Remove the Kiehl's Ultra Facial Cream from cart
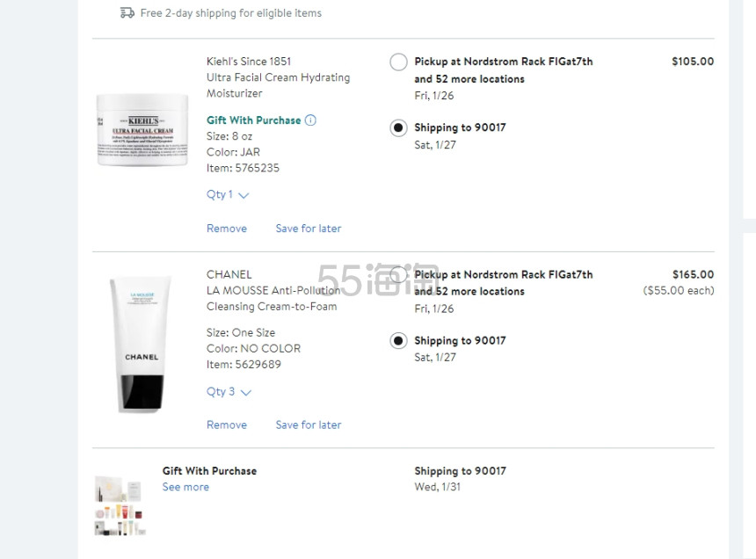The image size is (756, 559). point(226,228)
